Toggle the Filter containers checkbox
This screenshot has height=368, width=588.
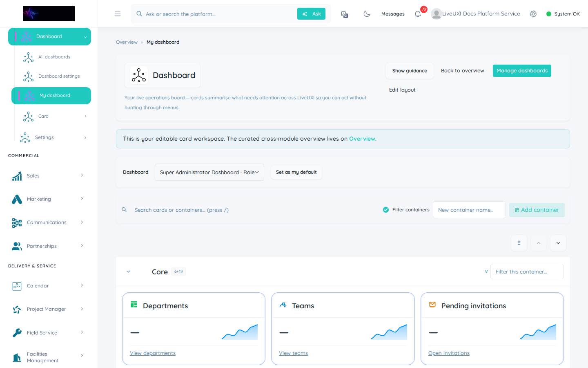point(386,210)
